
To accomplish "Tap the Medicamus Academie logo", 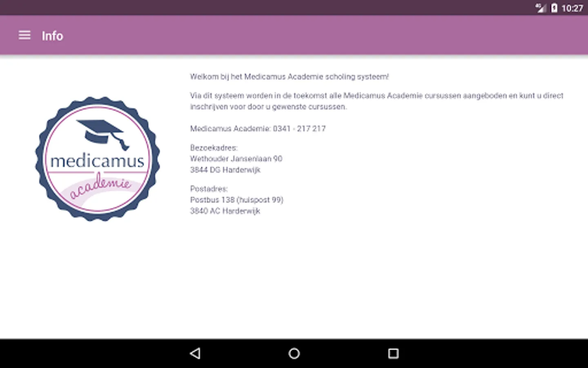I will (98, 159).
